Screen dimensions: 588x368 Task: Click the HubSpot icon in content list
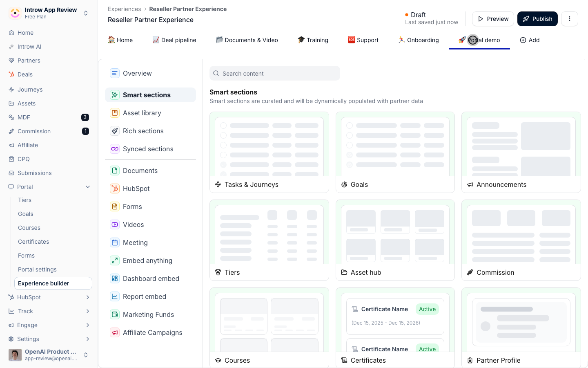click(115, 188)
